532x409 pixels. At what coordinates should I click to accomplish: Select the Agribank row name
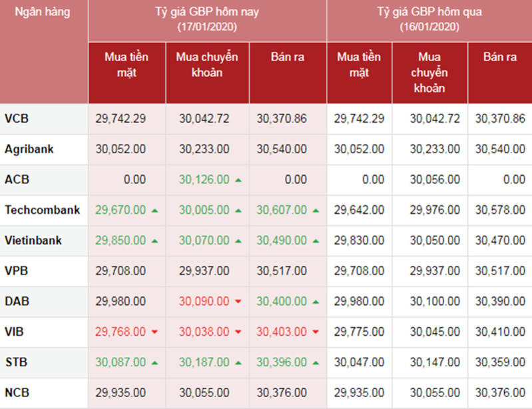pyautogui.click(x=29, y=149)
